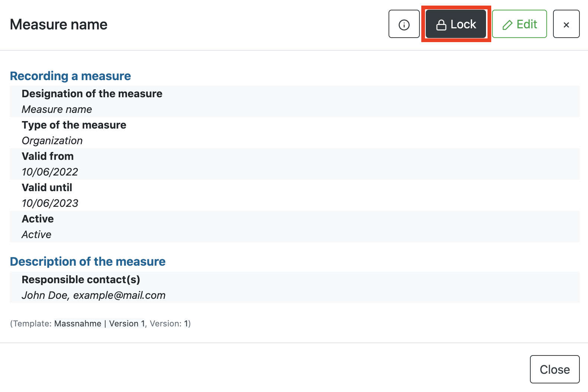Click the template version footer text
The image size is (588, 392).
tap(100, 323)
